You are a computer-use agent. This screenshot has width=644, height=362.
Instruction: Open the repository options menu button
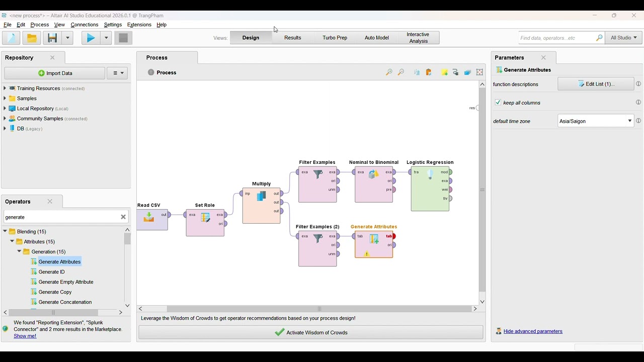pyautogui.click(x=117, y=73)
